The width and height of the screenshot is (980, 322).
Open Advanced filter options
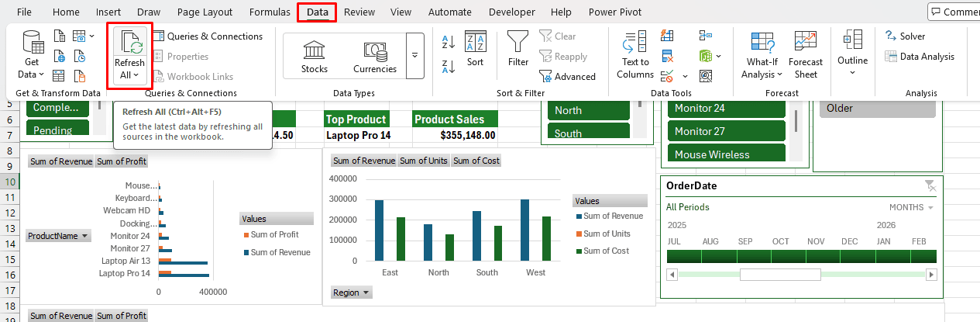568,76
